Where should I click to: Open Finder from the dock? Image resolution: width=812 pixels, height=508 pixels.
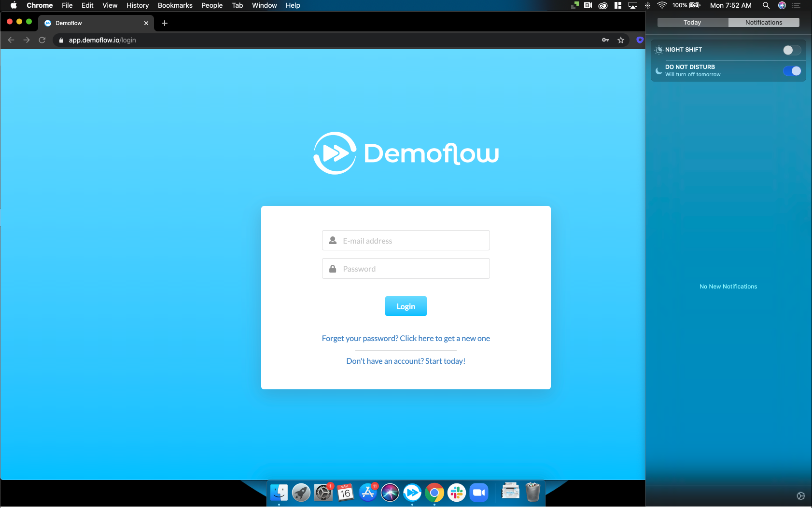(279, 493)
